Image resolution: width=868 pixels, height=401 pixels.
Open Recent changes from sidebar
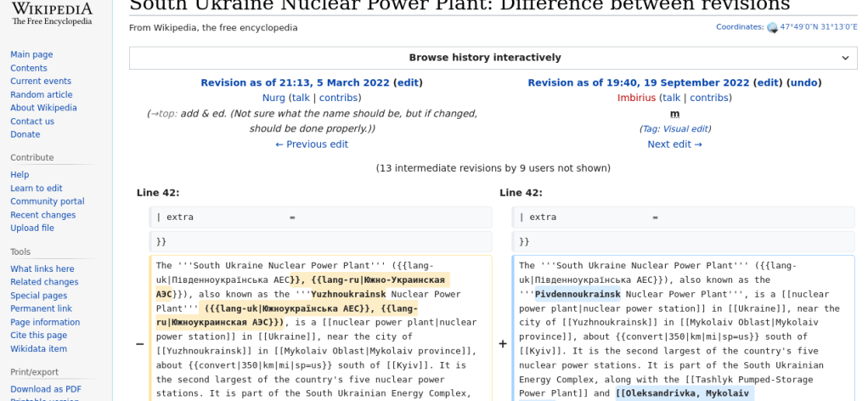(x=42, y=215)
